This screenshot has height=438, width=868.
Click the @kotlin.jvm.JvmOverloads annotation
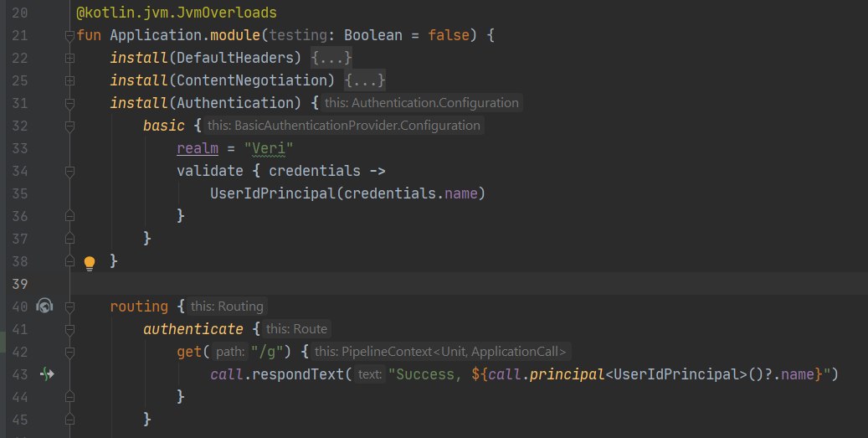point(177,13)
